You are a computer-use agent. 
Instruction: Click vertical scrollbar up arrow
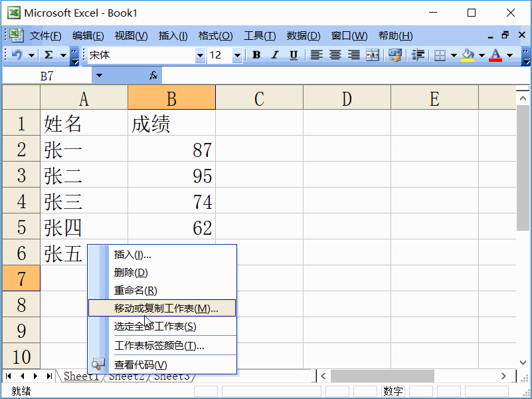coord(523,98)
